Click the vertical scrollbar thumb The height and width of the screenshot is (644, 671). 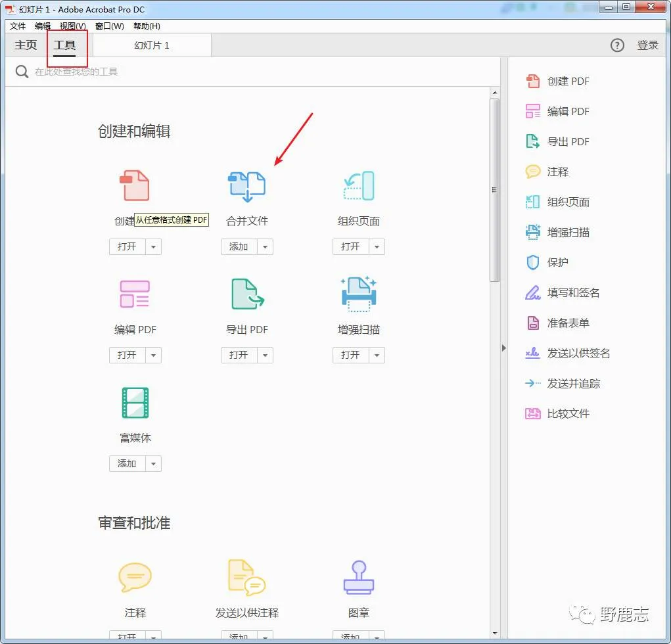click(495, 190)
